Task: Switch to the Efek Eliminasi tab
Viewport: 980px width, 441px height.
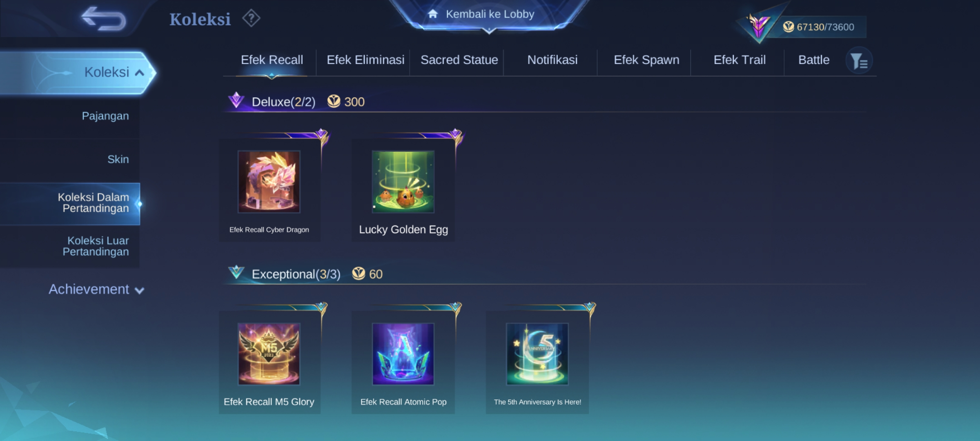Action: tap(365, 60)
